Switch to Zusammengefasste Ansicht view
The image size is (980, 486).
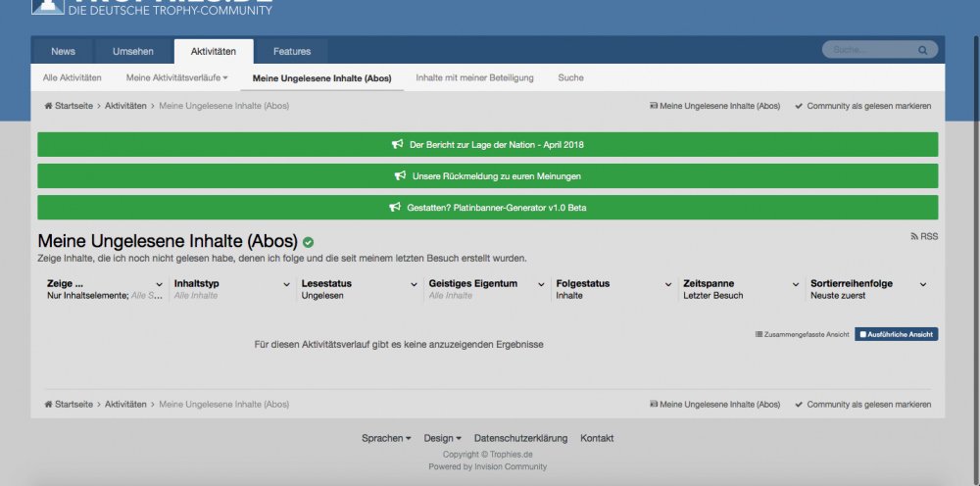point(802,334)
